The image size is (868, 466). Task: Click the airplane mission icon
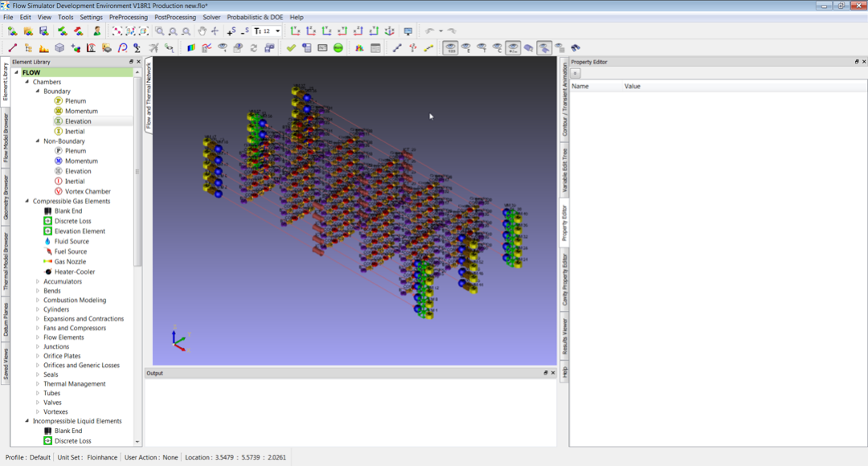154,48
